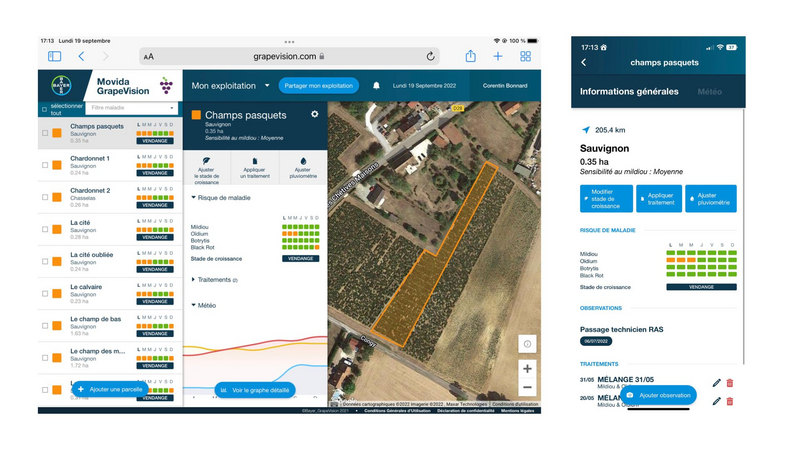This screenshot has width=800, height=450.
Task: Open the 'Filtre maladie' dropdown
Action: coord(132,108)
